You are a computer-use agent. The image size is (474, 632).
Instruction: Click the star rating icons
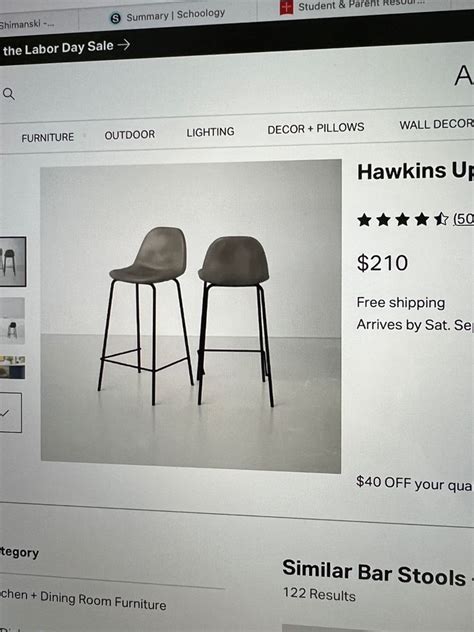(x=402, y=220)
